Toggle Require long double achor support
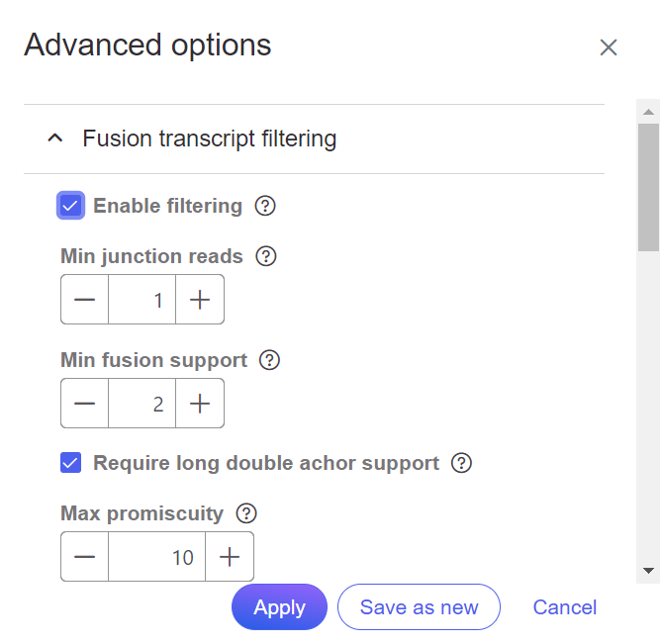This screenshot has width=661, height=644. (71, 463)
